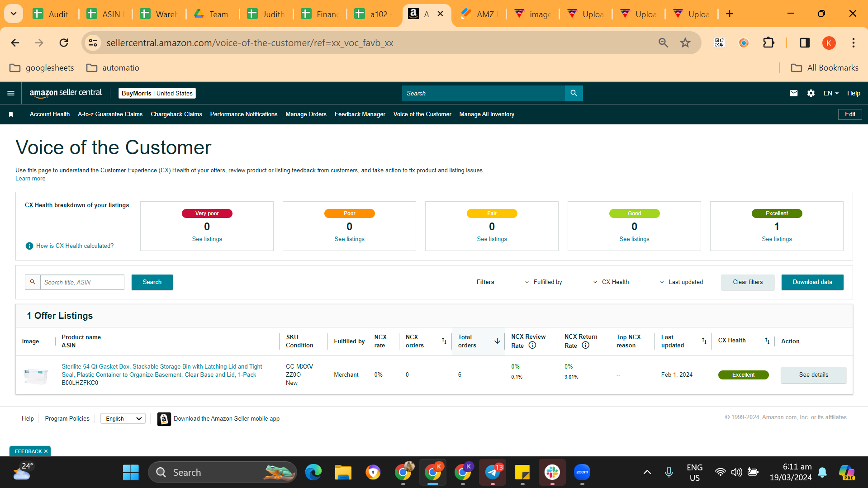Open Slack from the taskbar
868x488 pixels.
point(552,473)
